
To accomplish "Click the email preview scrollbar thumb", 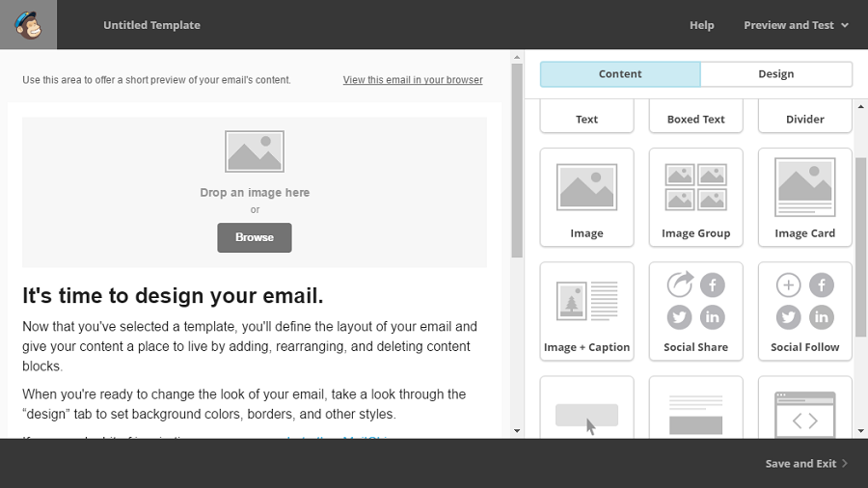I will pyautogui.click(x=517, y=160).
